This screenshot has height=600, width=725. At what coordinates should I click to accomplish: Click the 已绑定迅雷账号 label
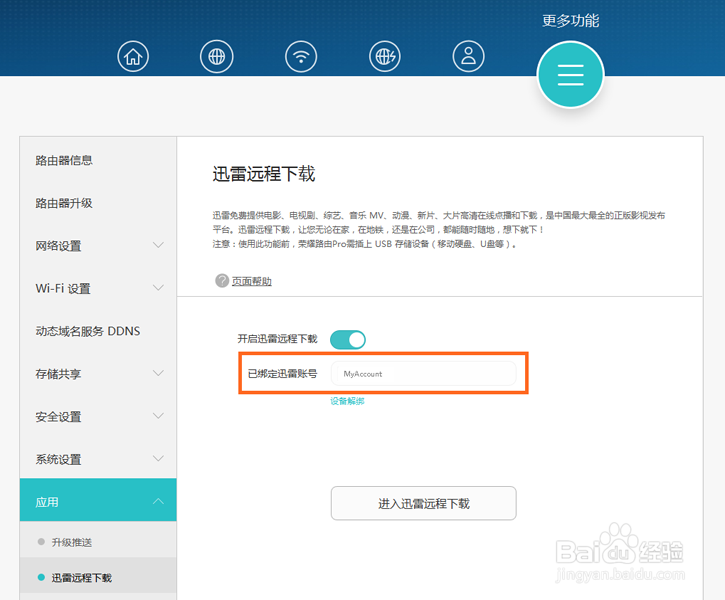click(283, 373)
